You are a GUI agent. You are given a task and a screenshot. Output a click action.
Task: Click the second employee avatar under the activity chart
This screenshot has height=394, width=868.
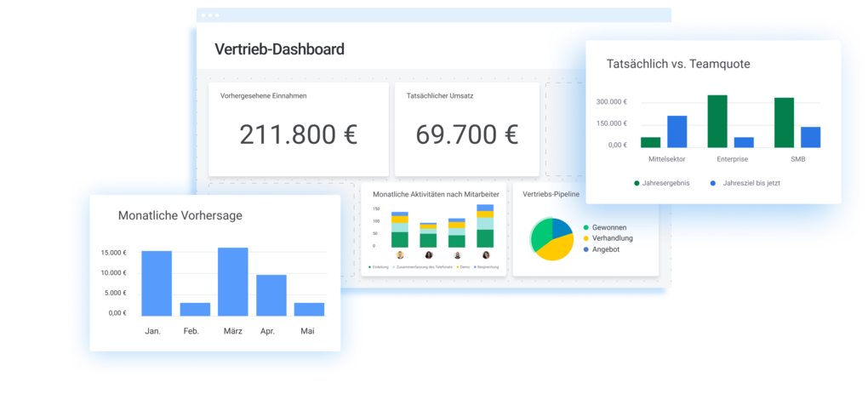428,255
